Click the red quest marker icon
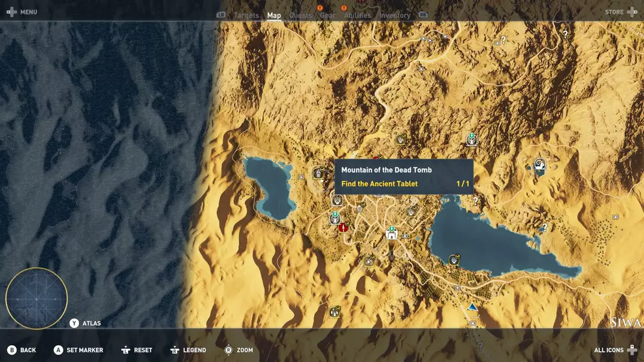The image size is (644, 362). pos(343,227)
